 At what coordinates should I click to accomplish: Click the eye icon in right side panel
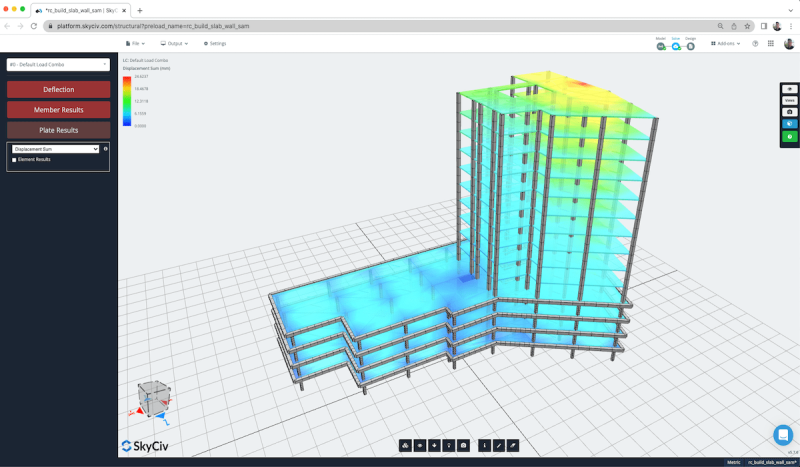[x=789, y=89]
